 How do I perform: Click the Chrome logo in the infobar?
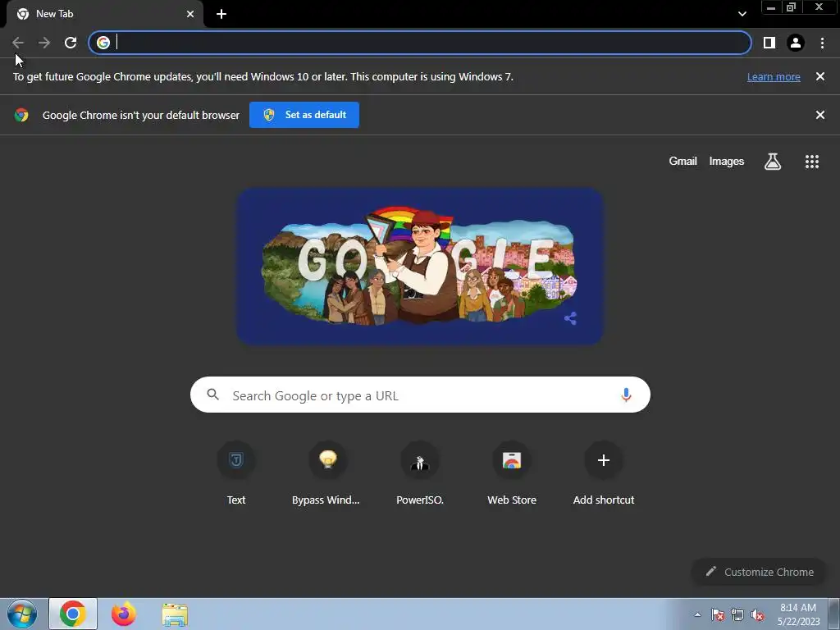pos(21,115)
